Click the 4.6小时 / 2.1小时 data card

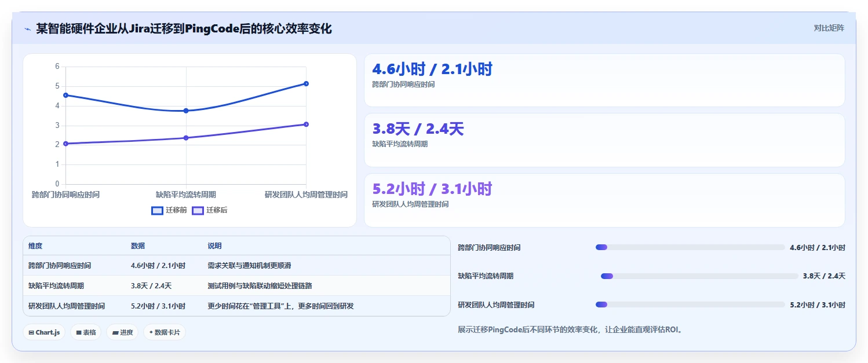point(604,80)
